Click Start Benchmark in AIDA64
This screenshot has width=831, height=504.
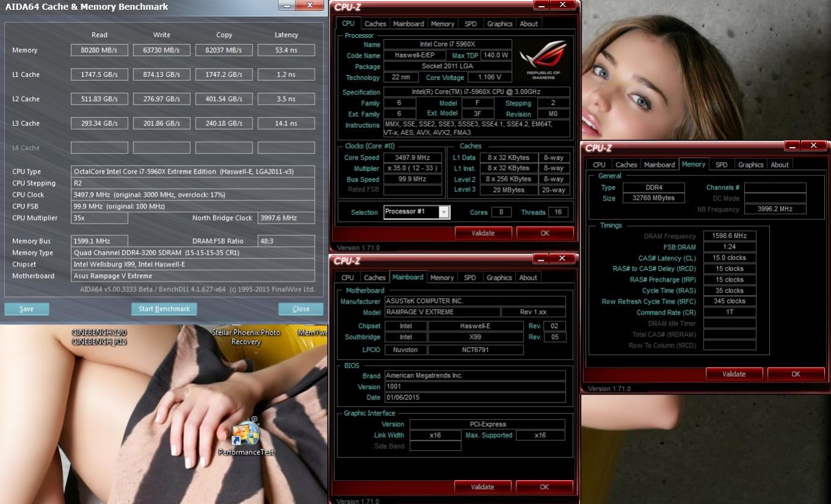pos(164,309)
